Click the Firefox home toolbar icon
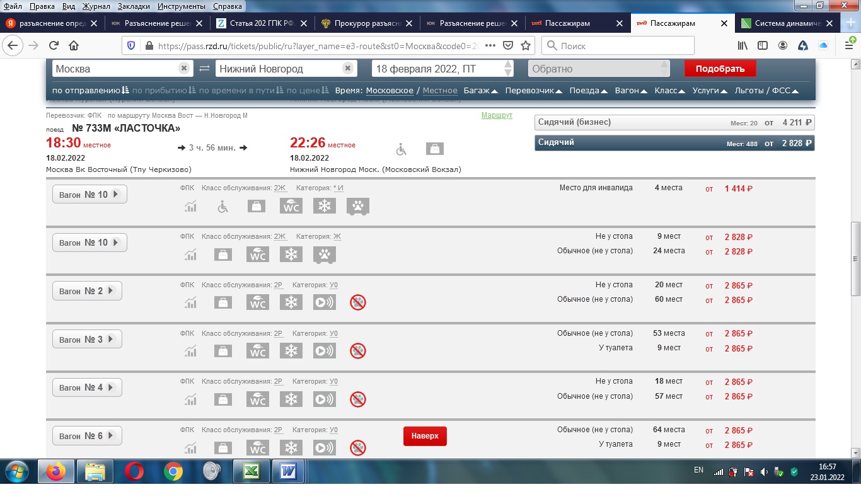Image resolution: width=861 pixels, height=504 pixels. [x=74, y=46]
